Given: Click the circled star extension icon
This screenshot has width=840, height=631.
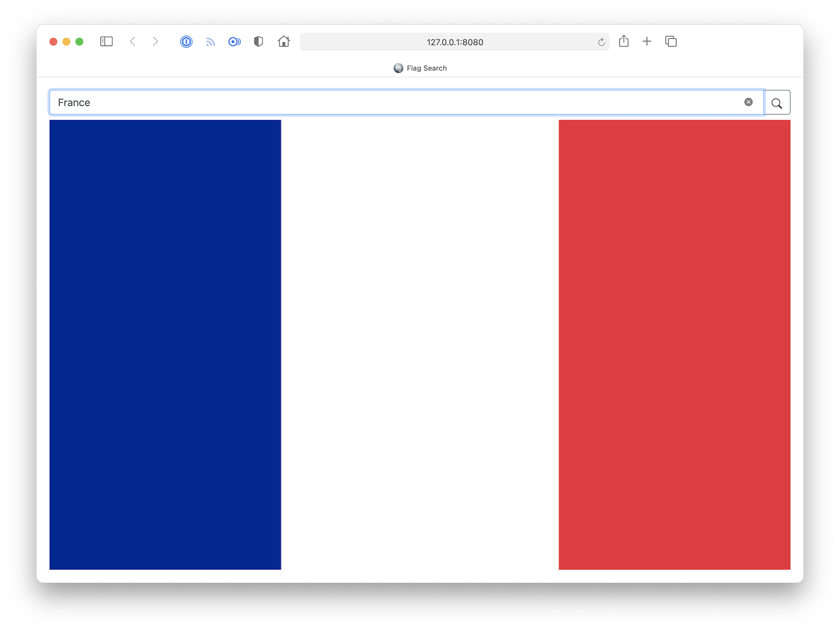Looking at the screenshot, I should click(x=234, y=42).
